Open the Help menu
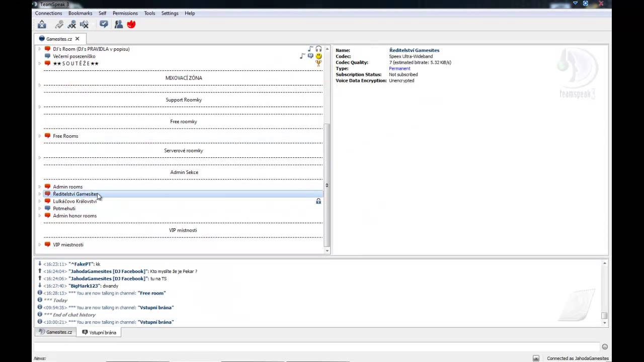 pyautogui.click(x=190, y=13)
